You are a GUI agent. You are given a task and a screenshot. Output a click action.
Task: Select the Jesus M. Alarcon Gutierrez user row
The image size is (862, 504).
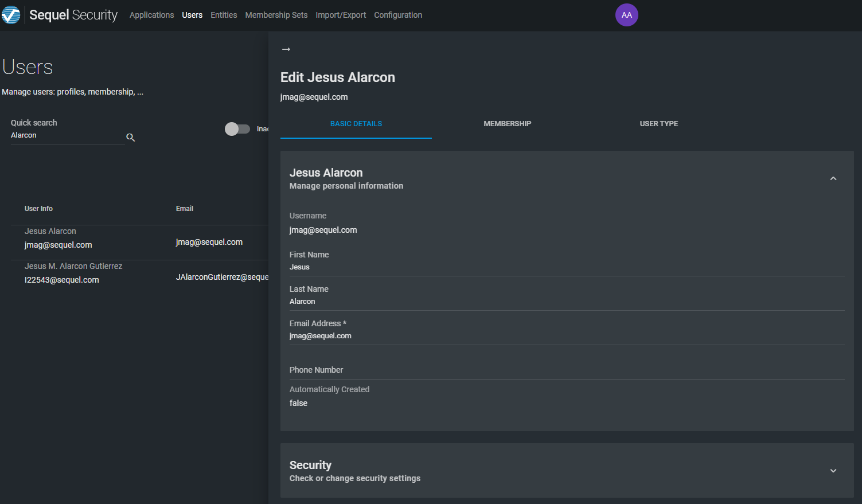click(x=73, y=273)
